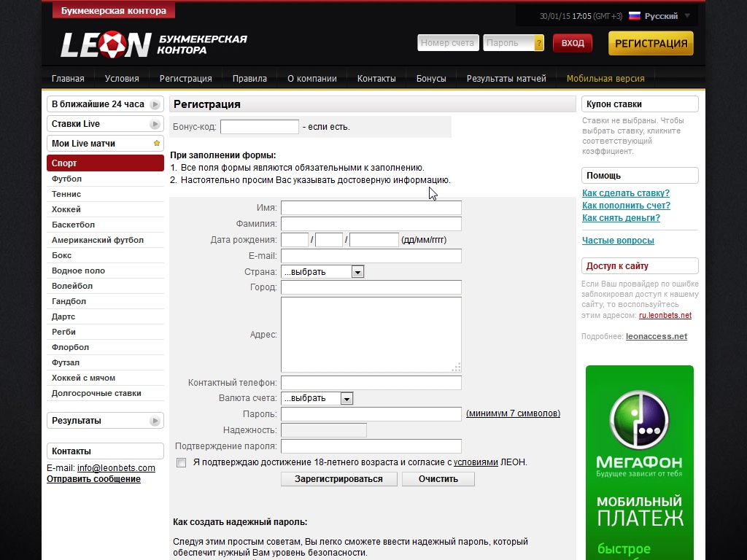Click the arrow icon next to Результаты
This screenshot has height=560, width=747.
(x=155, y=421)
